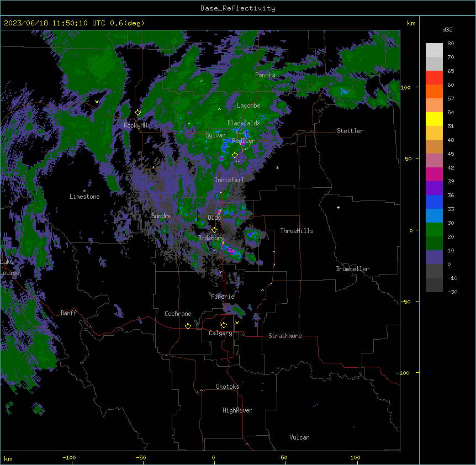Select the magenta 39-42 dBZ legend swatch
The height and width of the screenshot is (465, 476).
434,174
